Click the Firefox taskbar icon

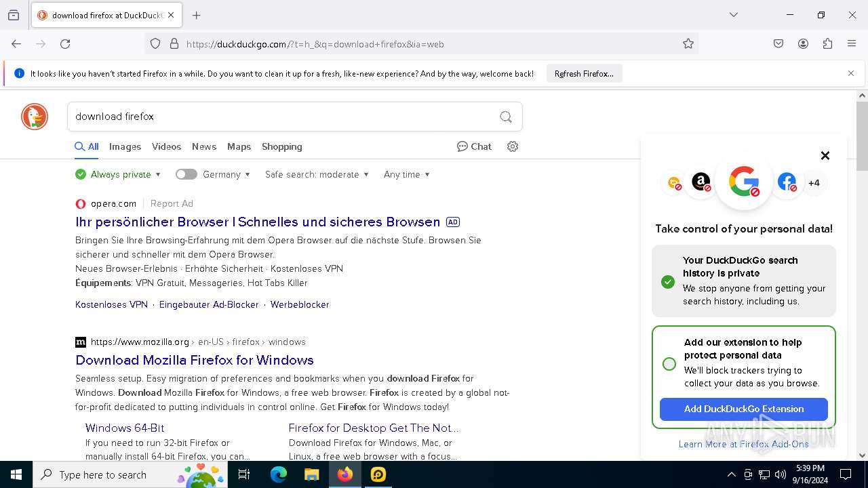coord(345,474)
